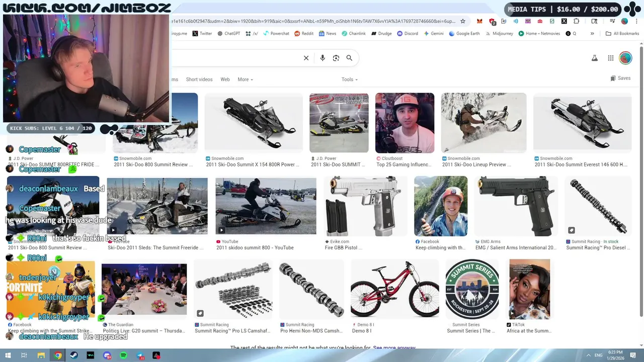
Task: Click ENG language indicator in tray
Action: click(x=599, y=355)
